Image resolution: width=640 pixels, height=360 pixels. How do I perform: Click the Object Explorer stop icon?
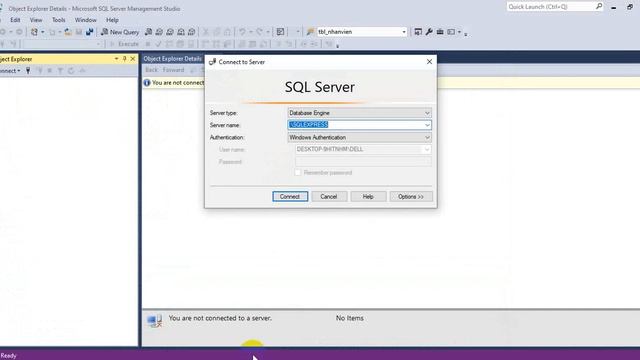coord(49,71)
